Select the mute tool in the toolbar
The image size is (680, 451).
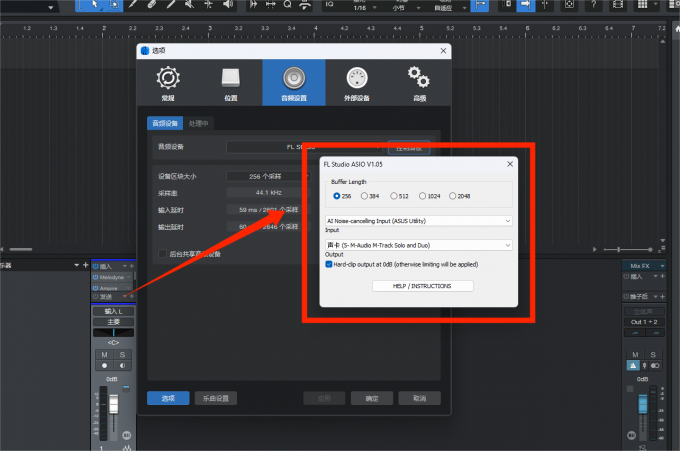point(189,4)
